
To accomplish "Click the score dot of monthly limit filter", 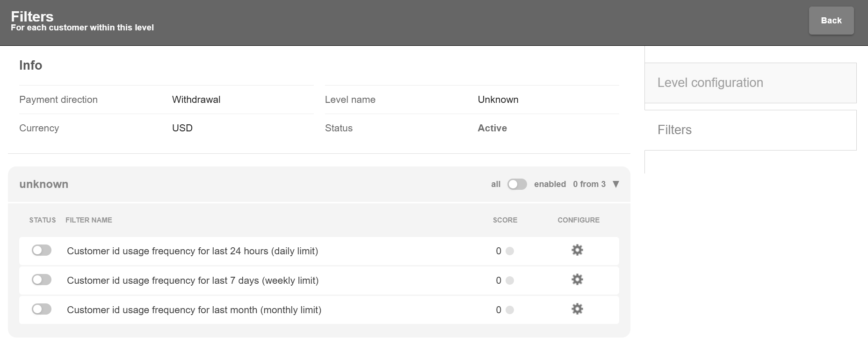I will point(510,310).
